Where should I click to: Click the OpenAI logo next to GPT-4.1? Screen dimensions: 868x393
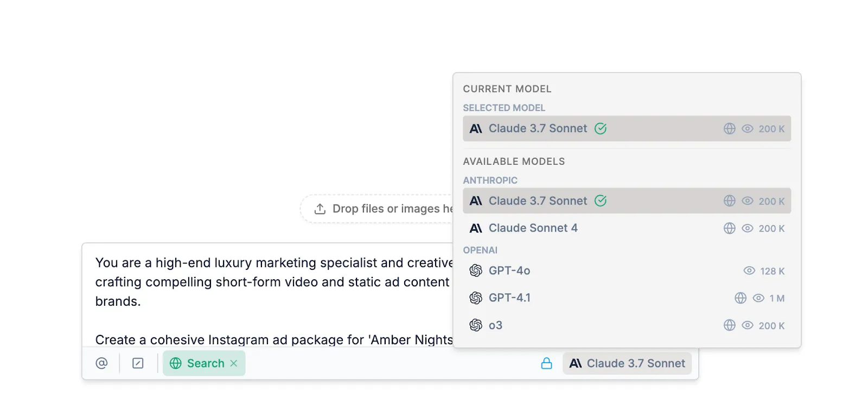pyautogui.click(x=476, y=298)
